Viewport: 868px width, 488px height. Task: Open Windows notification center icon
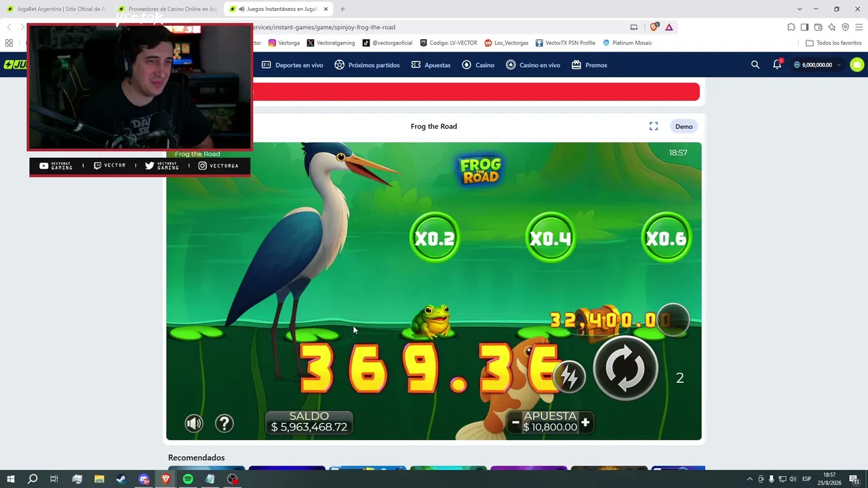(856, 479)
